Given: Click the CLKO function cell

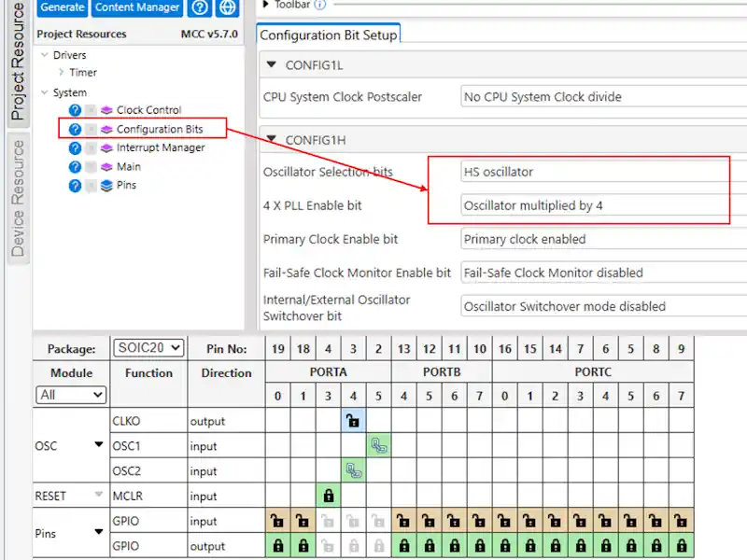Looking at the screenshot, I should (148, 421).
